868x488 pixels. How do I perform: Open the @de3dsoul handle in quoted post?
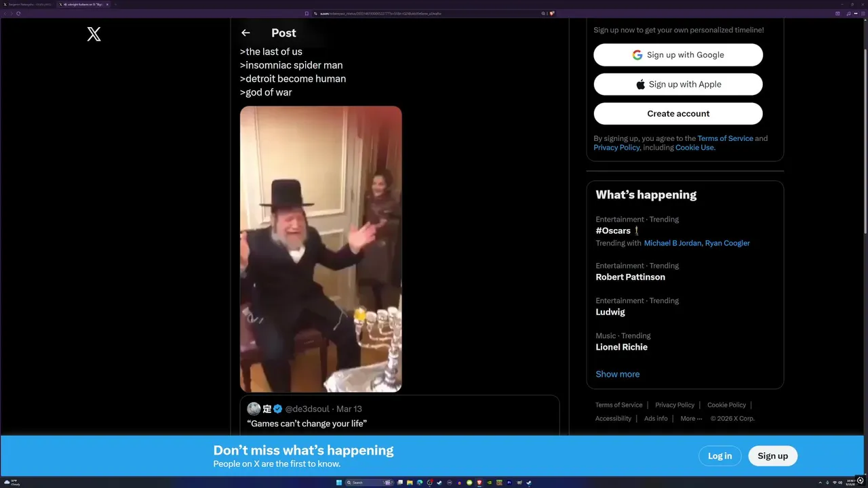[x=307, y=409]
